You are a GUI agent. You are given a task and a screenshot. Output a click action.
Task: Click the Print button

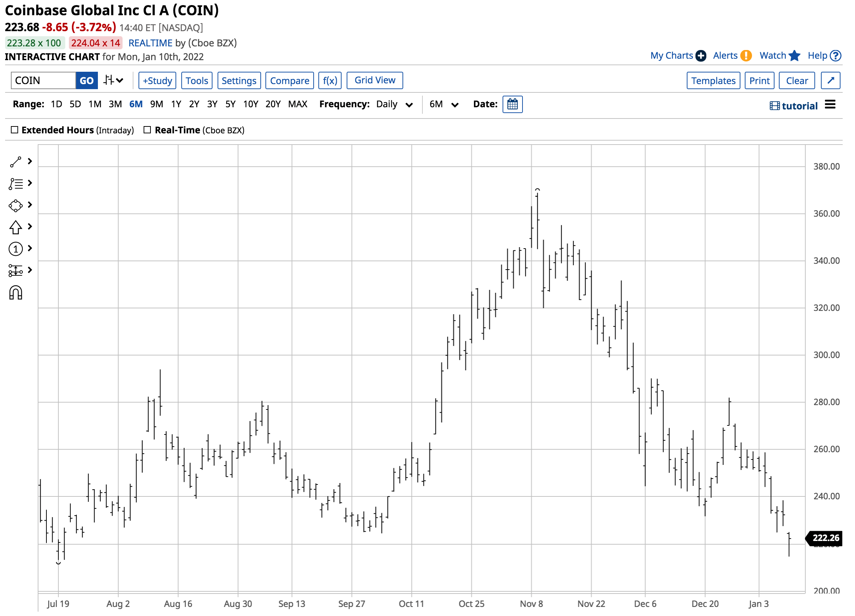click(759, 81)
